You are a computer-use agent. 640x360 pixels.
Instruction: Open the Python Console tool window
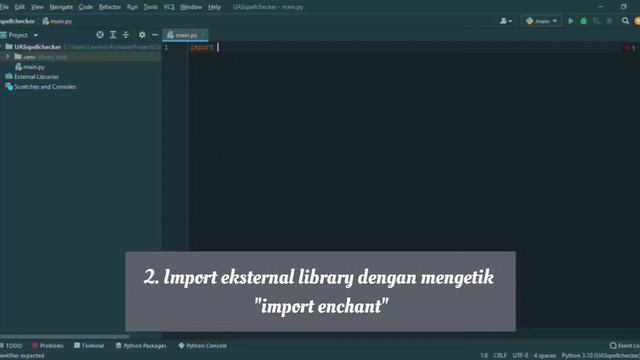202,346
